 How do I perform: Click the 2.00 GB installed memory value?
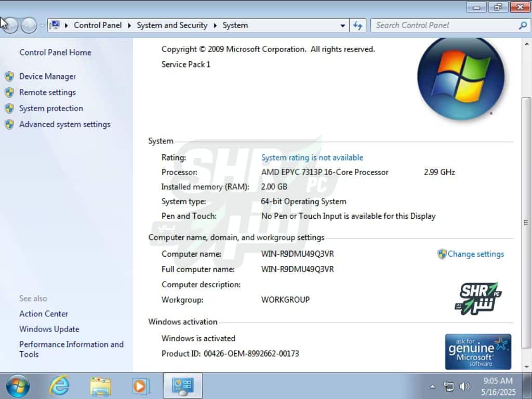coord(274,187)
